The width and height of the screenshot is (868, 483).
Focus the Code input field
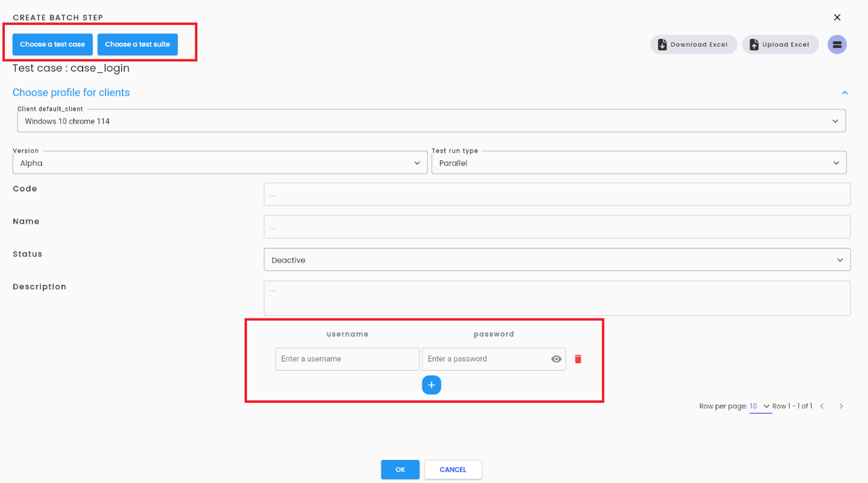pyautogui.click(x=557, y=194)
